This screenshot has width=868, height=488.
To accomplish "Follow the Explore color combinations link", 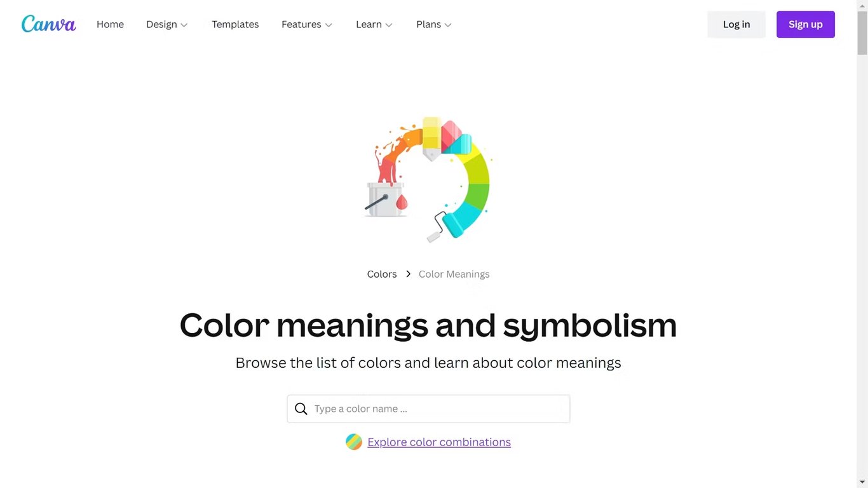I will point(439,441).
